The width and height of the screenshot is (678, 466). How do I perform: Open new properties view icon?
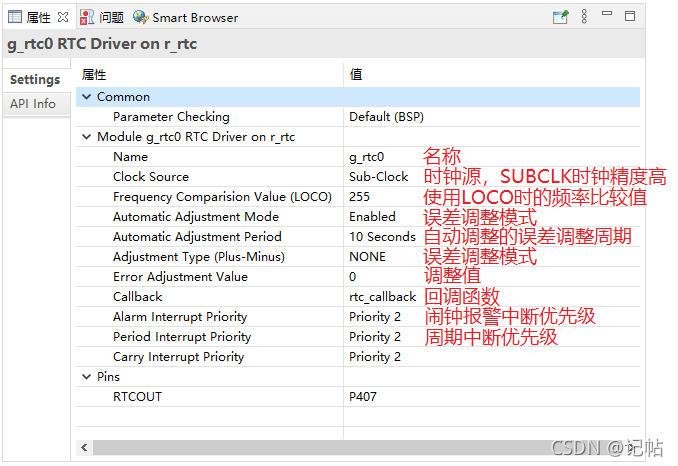coord(561,17)
